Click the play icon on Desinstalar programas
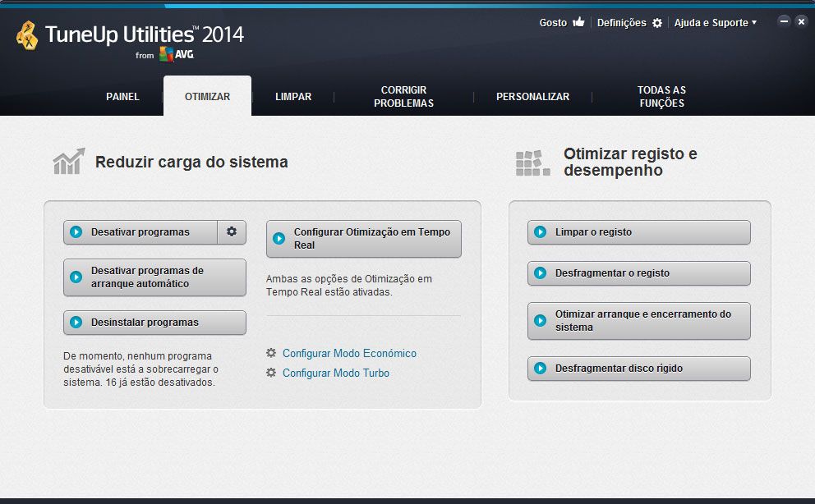 coord(76,323)
